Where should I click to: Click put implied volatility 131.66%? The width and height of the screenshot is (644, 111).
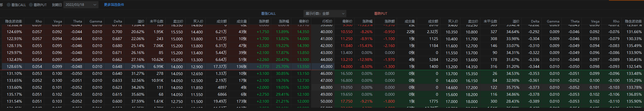[x=634, y=32]
